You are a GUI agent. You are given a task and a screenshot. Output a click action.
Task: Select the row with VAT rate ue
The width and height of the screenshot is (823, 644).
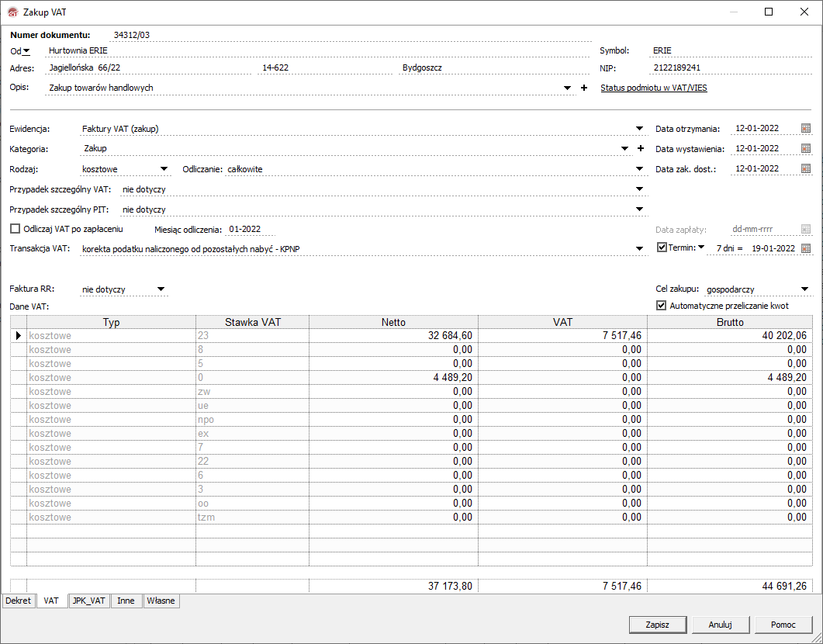[411, 405]
